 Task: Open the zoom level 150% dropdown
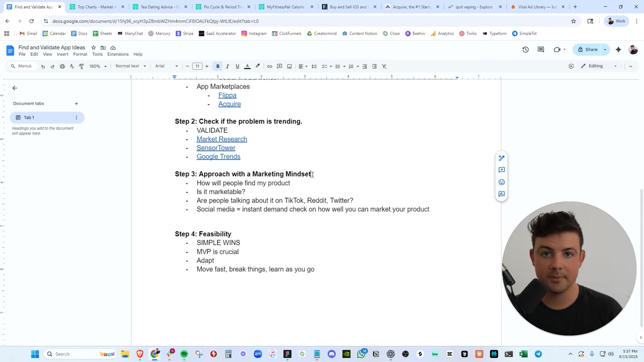(98, 66)
